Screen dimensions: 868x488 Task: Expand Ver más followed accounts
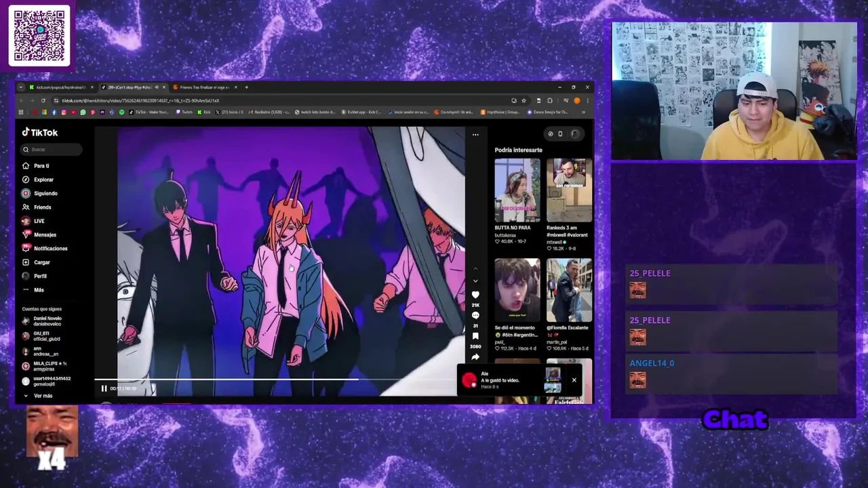pos(38,396)
